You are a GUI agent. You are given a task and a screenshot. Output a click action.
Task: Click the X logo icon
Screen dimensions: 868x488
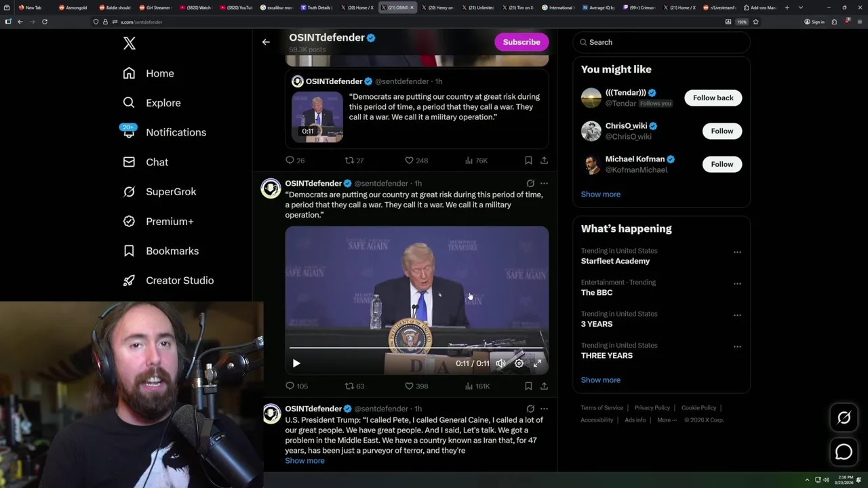coord(130,43)
